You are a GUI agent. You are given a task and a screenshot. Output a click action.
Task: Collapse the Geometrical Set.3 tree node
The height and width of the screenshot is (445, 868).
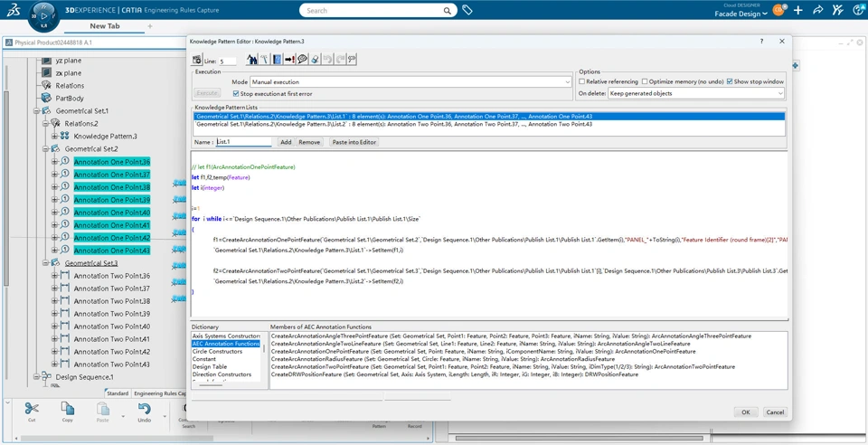tap(45, 263)
